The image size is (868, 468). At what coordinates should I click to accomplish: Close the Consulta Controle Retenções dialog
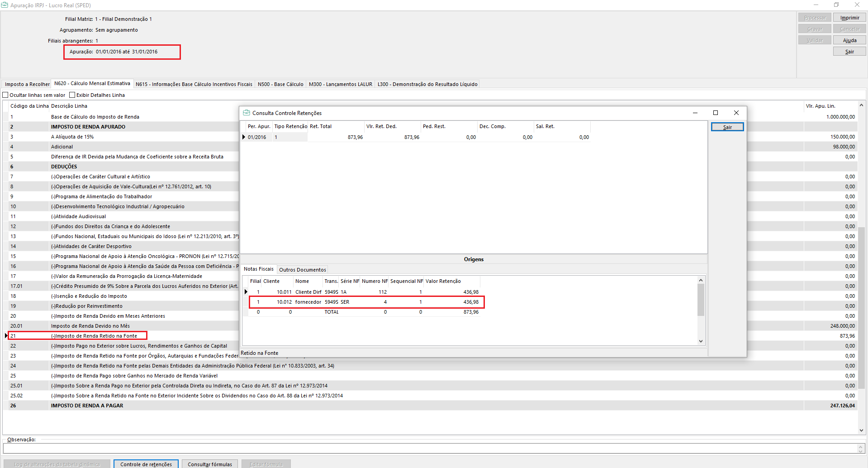coord(736,113)
